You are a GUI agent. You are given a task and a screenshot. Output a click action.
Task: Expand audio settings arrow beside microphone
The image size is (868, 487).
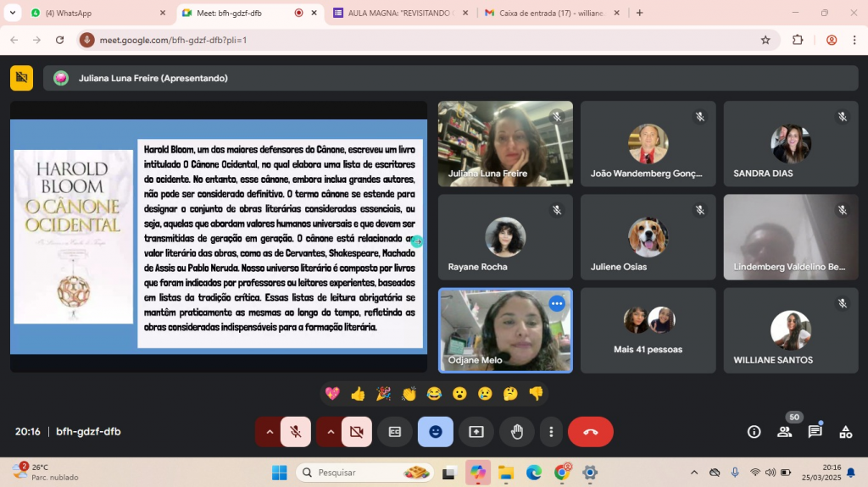coord(270,432)
